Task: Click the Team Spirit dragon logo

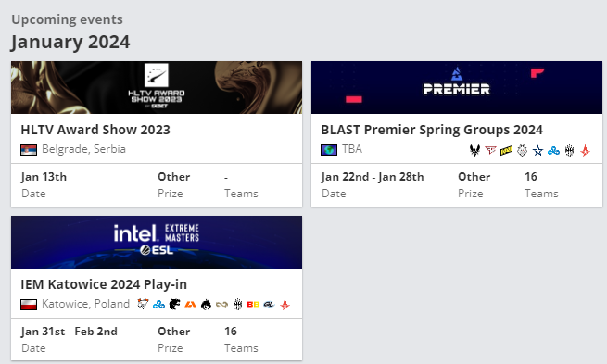Action: tap(206, 305)
